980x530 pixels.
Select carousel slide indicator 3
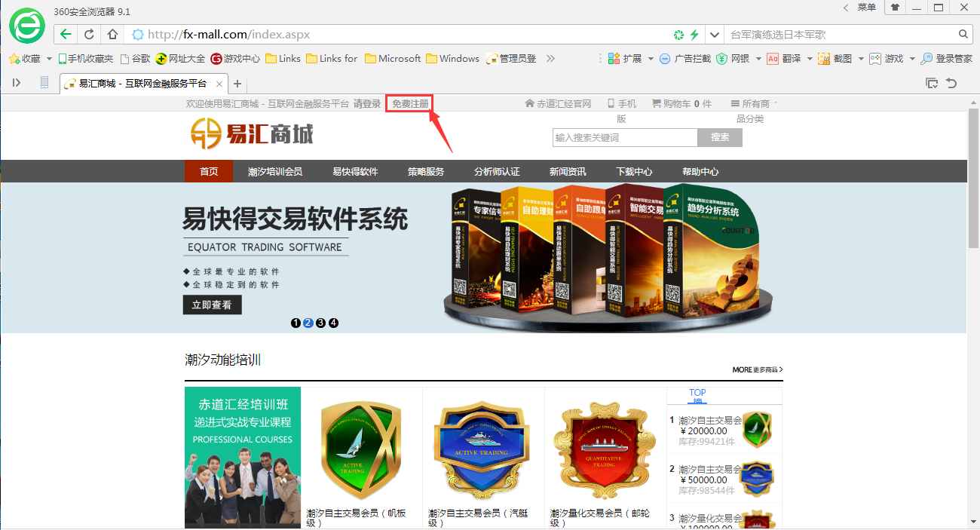[x=320, y=323]
